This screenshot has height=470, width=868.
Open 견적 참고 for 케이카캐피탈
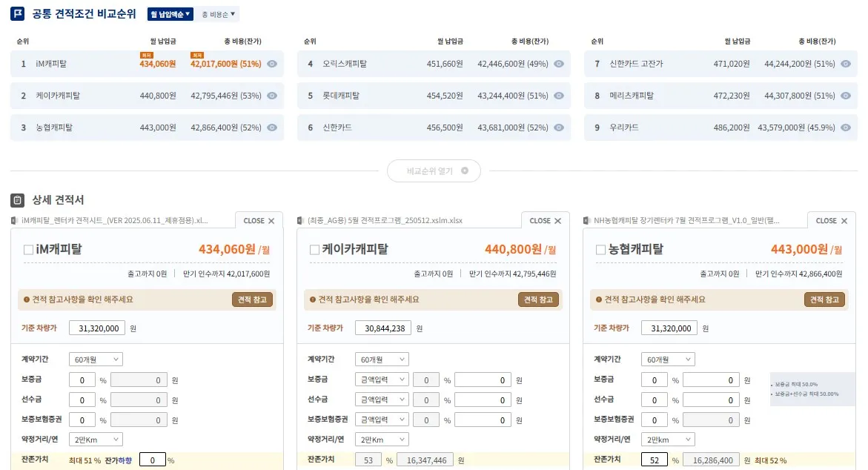538,299
